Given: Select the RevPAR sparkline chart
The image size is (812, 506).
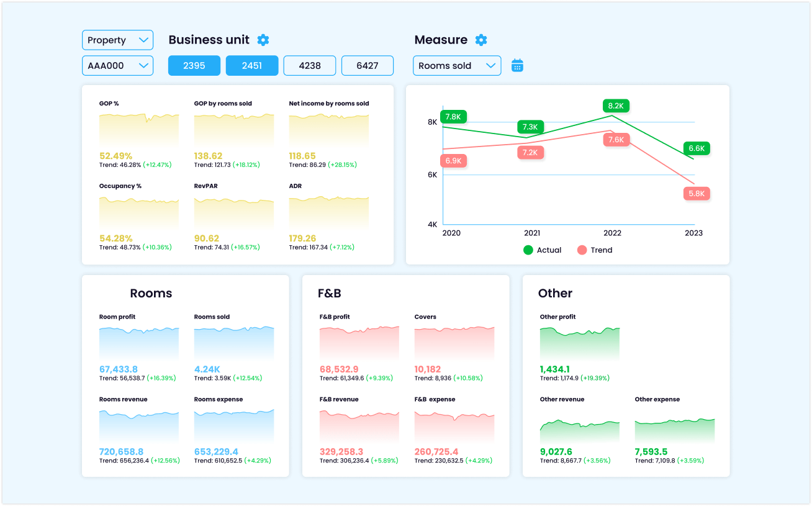Looking at the screenshot, I should (234, 212).
